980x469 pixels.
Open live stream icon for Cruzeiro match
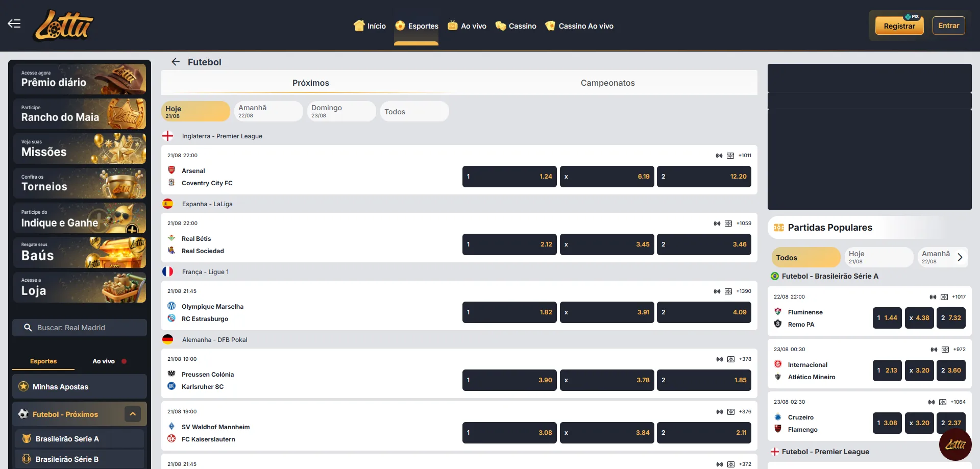[x=932, y=402]
